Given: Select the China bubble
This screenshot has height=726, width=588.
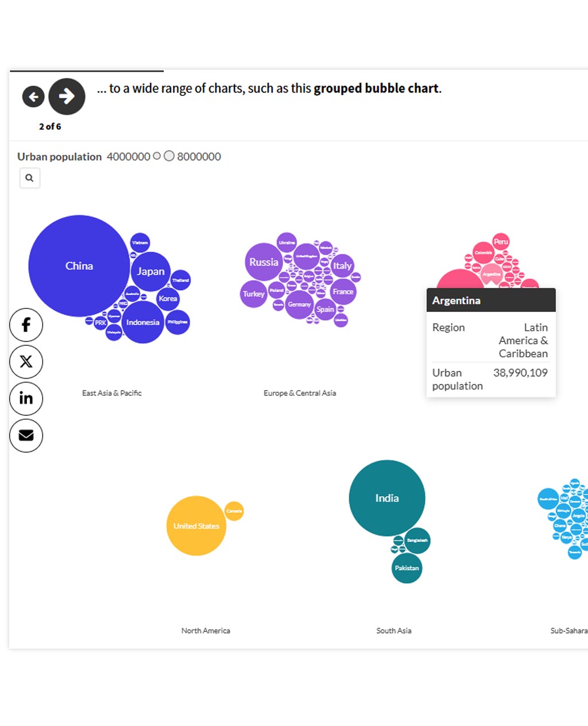Looking at the screenshot, I should point(79,266).
